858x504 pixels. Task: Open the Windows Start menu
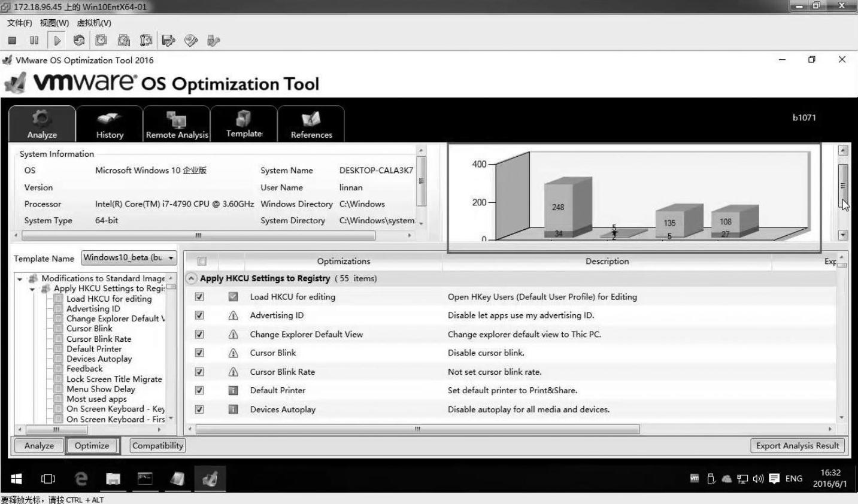coord(17,479)
